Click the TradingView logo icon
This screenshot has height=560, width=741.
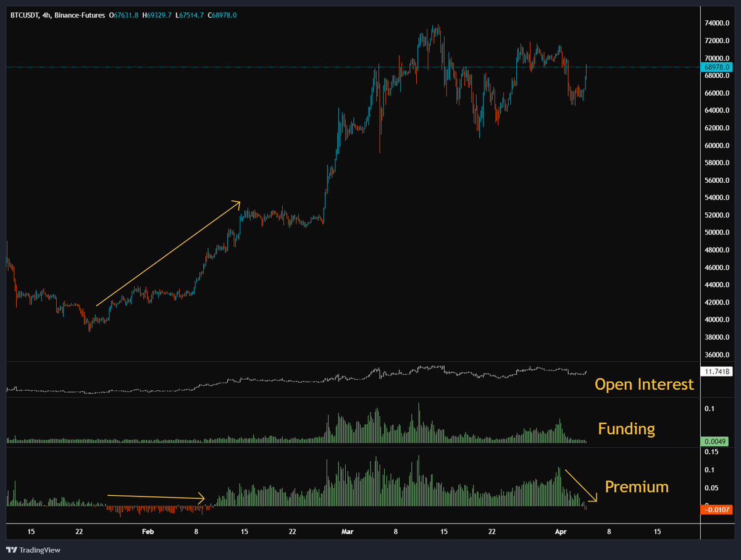pyautogui.click(x=10, y=549)
